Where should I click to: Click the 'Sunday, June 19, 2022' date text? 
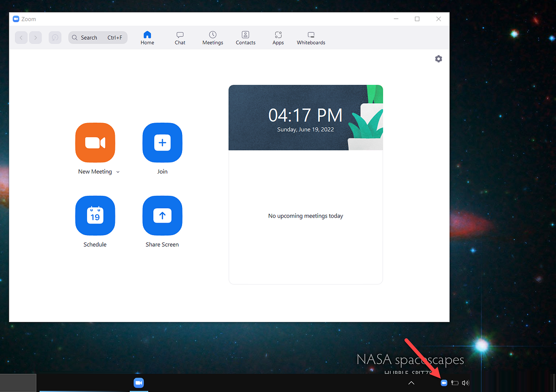(305, 130)
